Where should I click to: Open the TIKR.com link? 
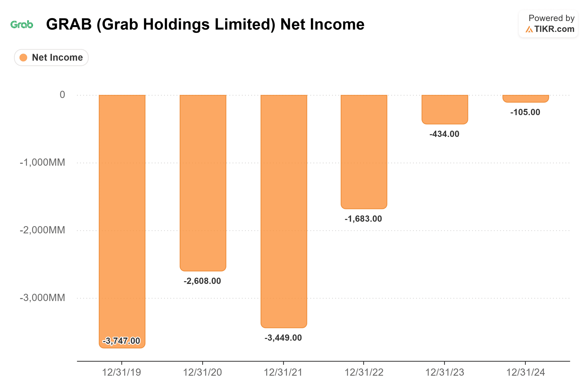point(554,29)
